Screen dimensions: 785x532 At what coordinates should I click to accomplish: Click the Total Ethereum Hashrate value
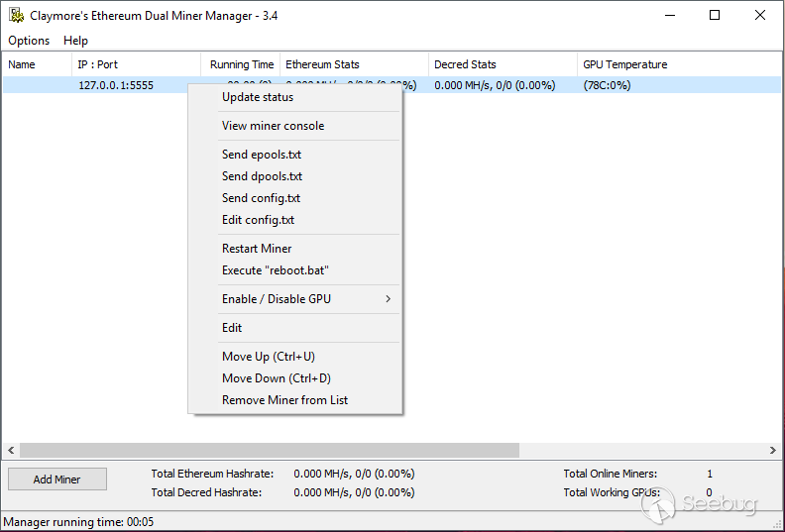click(354, 474)
